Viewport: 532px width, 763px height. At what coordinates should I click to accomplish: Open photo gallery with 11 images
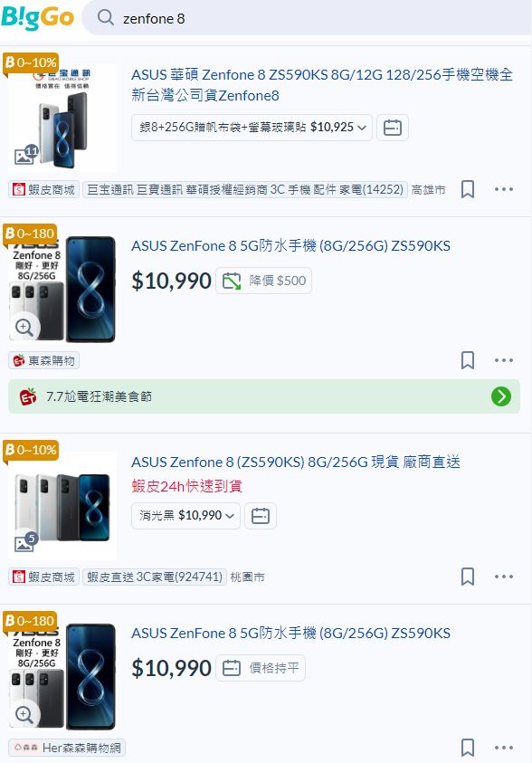click(25, 155)
